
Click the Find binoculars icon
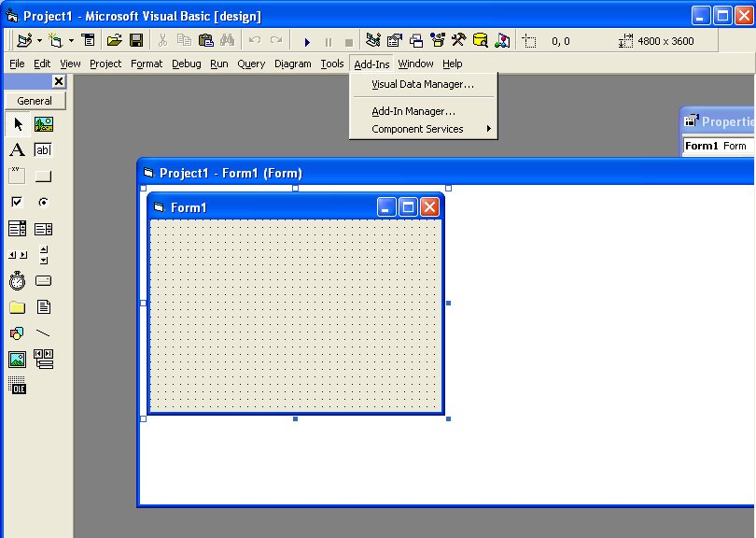tap(227, 40)
